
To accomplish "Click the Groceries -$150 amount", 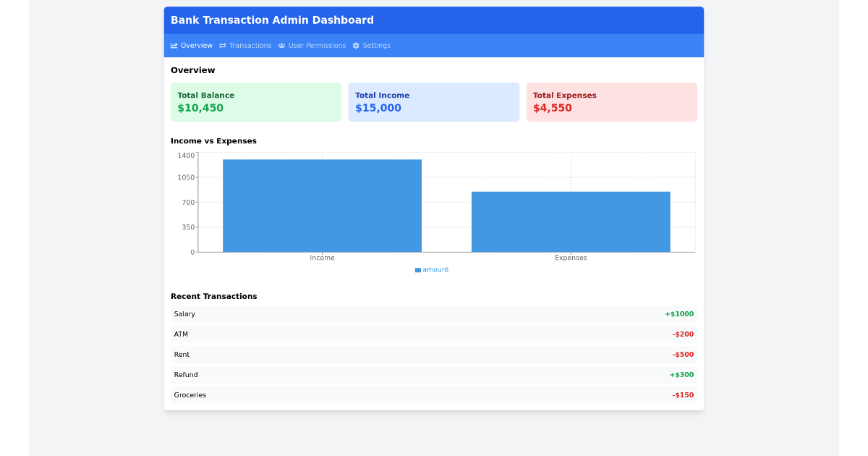I will click(683, 394).
